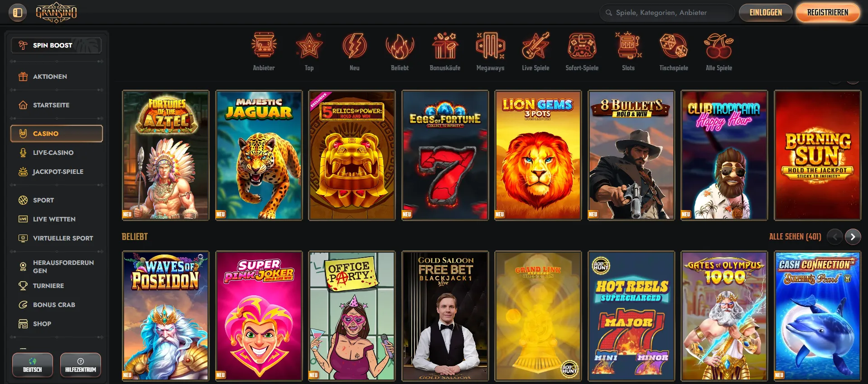Open the Majestic Jaguar game thumbnail

coord(259,155)
